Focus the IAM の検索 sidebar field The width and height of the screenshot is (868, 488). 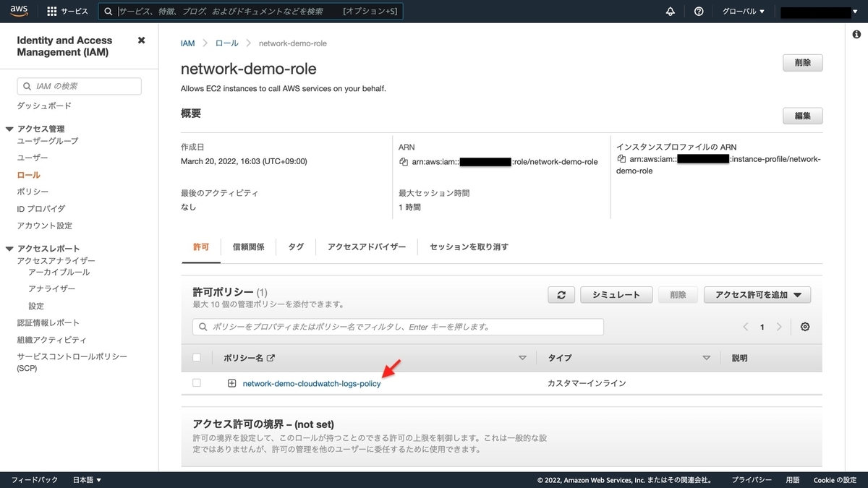click(x=80, y=86)
